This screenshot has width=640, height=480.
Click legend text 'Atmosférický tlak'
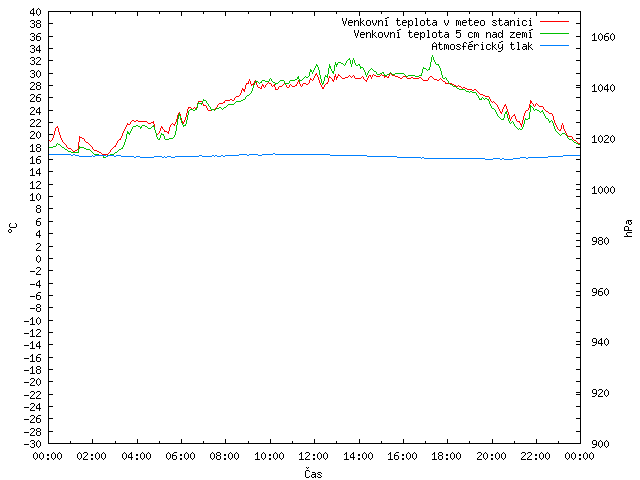(x=482, y=47)
